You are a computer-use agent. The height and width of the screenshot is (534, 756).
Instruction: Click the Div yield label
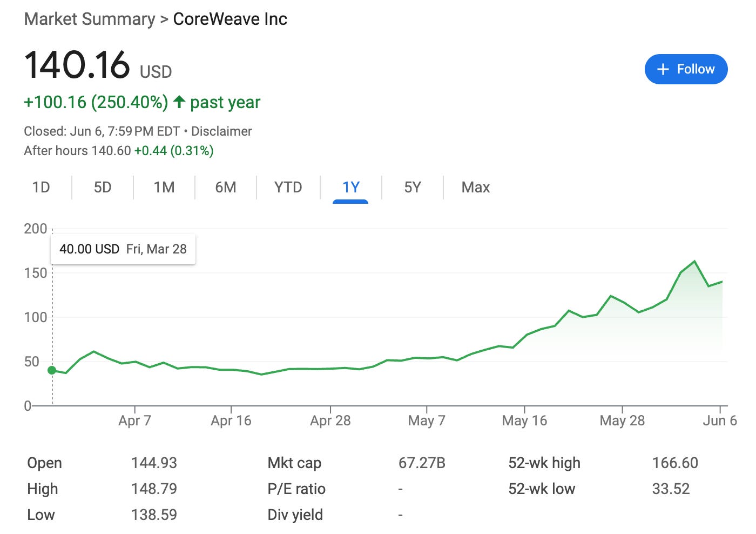pos(295,515)
